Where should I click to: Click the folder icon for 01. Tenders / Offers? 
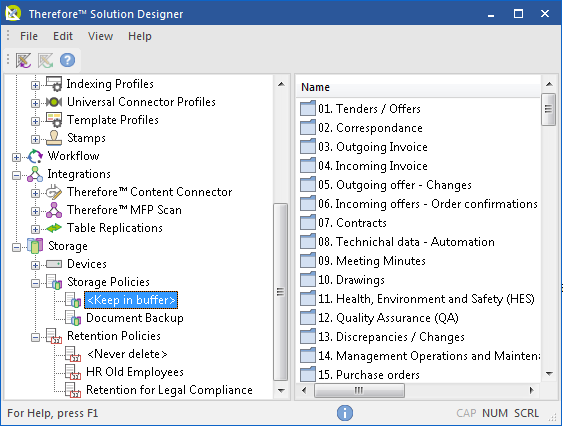click(308, 109)
